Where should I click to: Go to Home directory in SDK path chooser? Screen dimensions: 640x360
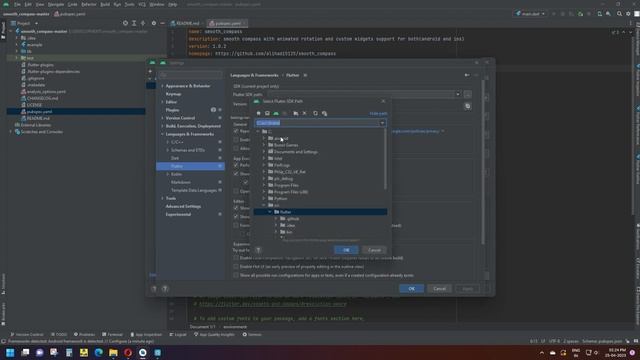(x=258, y=113)
